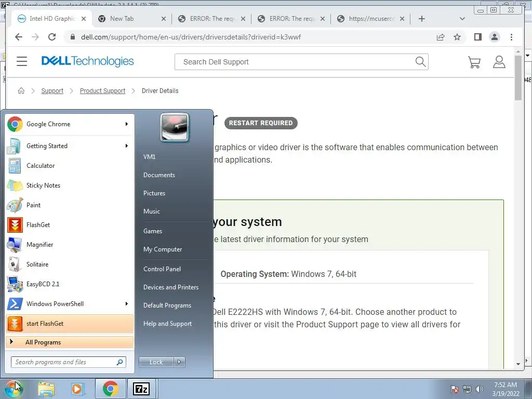
Task: Open Chrome three-dot menu
Action: click(511, 37)
